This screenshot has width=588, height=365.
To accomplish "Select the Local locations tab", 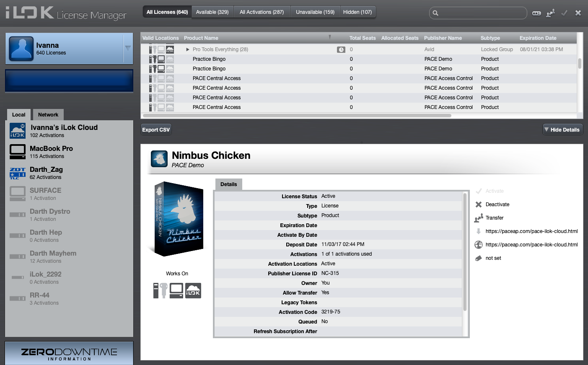I will [19, 114].
